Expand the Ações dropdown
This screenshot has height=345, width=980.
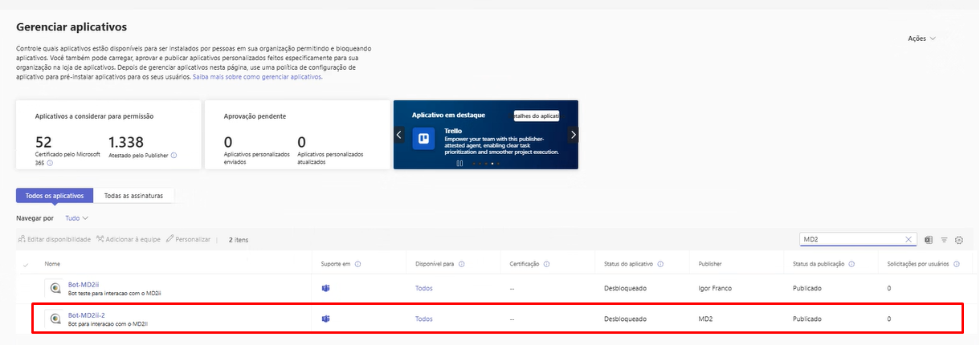click(x=921, y=39)
